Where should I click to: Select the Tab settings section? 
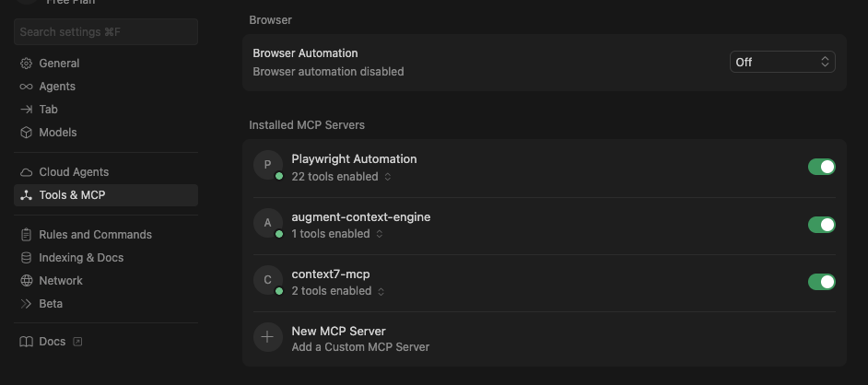[x=106, y=110]
